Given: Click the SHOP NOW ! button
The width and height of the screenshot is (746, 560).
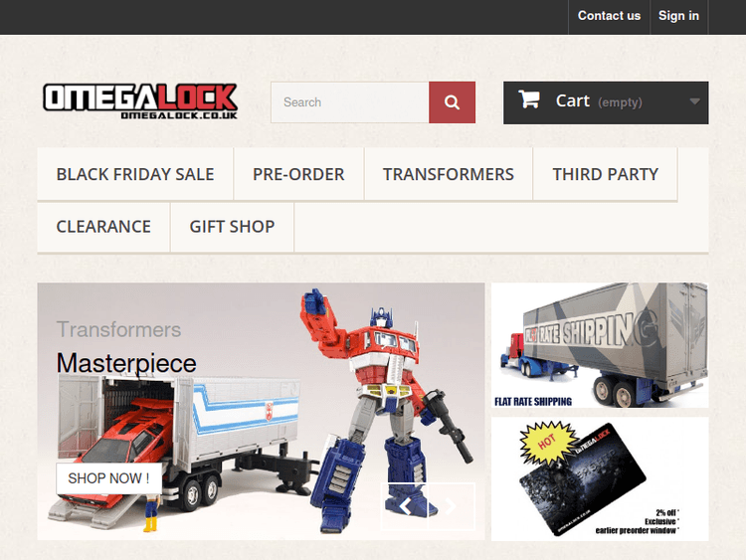Looking at the screenshot, I should point(109,478).
